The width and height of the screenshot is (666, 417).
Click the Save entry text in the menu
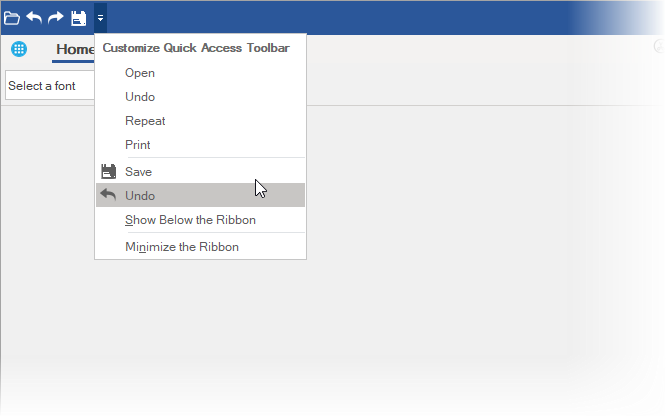point(139,172)
